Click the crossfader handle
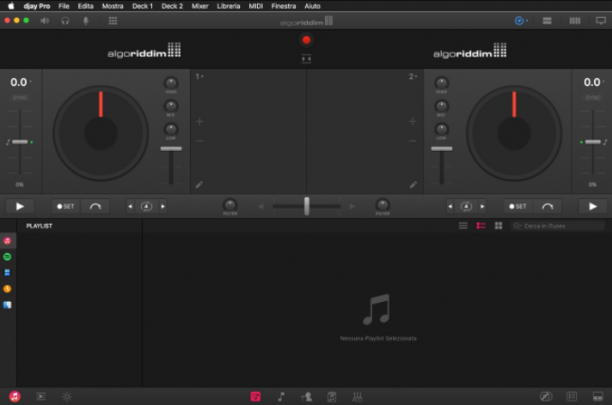Image resolution: width=612 pixels, height=405 pixels. pos(307,206)
